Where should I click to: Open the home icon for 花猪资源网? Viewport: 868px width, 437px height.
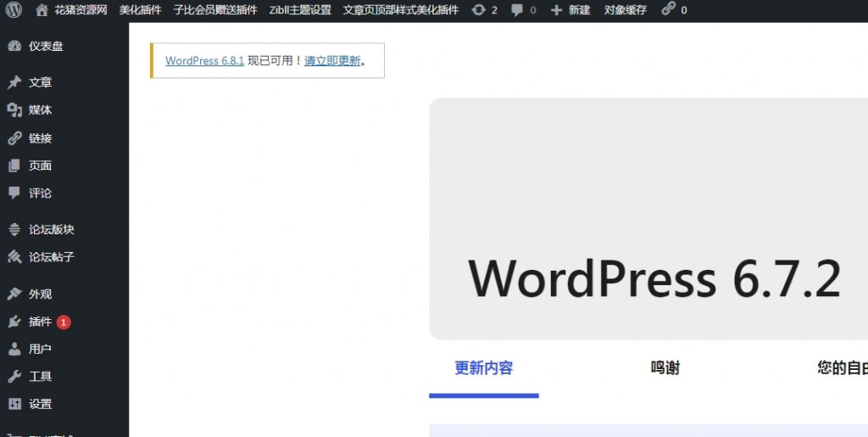coord(42,10)
